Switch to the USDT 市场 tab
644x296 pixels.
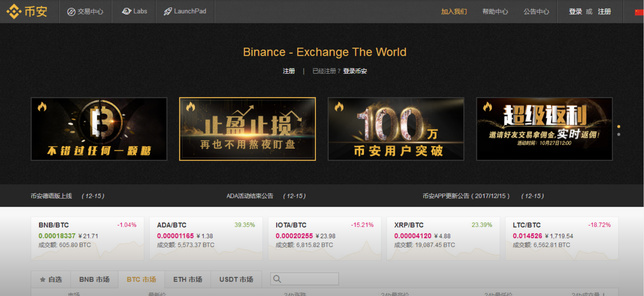236,279
